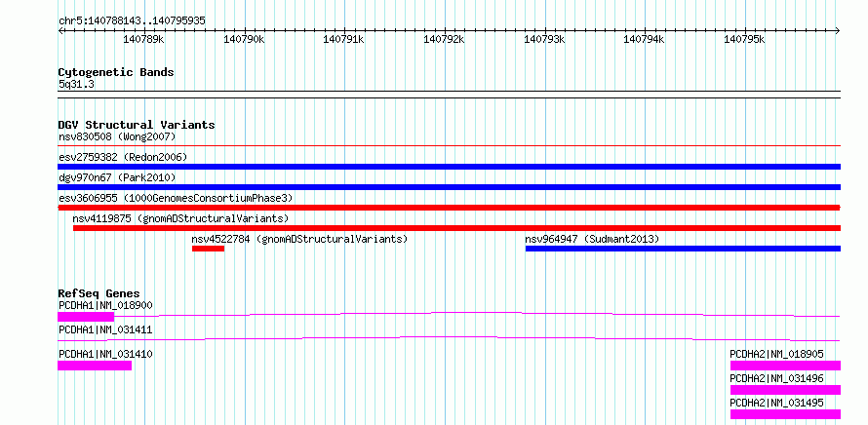Click the dgv970n67 blue variant bar
This screenshot has height=425, width=868.
pyautogui.click(x=449, y=187)
